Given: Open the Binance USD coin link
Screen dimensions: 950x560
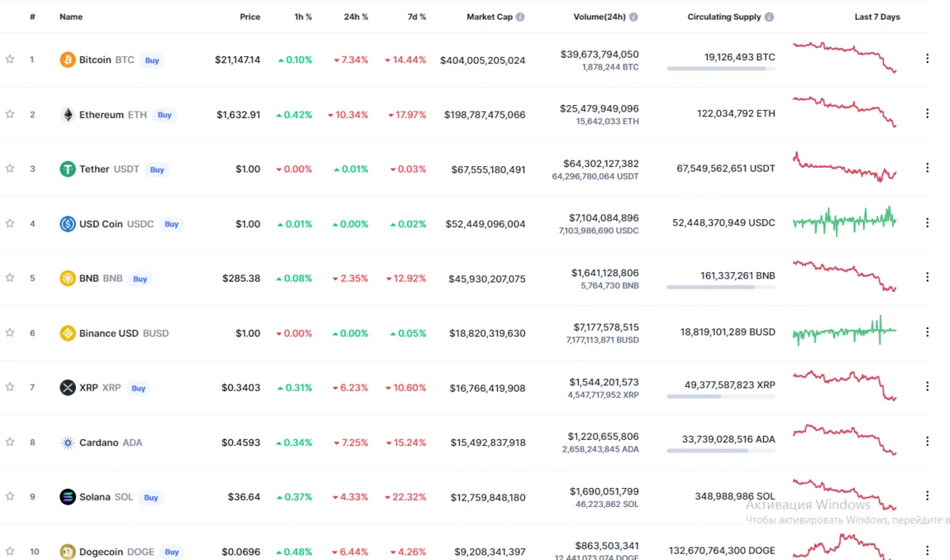Looking at the screenshot, I should click(x=108, y=333).
